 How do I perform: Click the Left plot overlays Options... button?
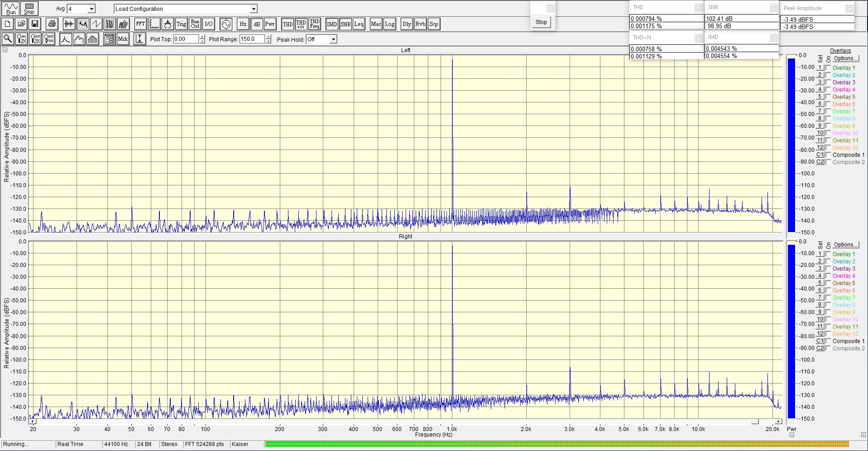pyautogui.click(x=846, y=58)
